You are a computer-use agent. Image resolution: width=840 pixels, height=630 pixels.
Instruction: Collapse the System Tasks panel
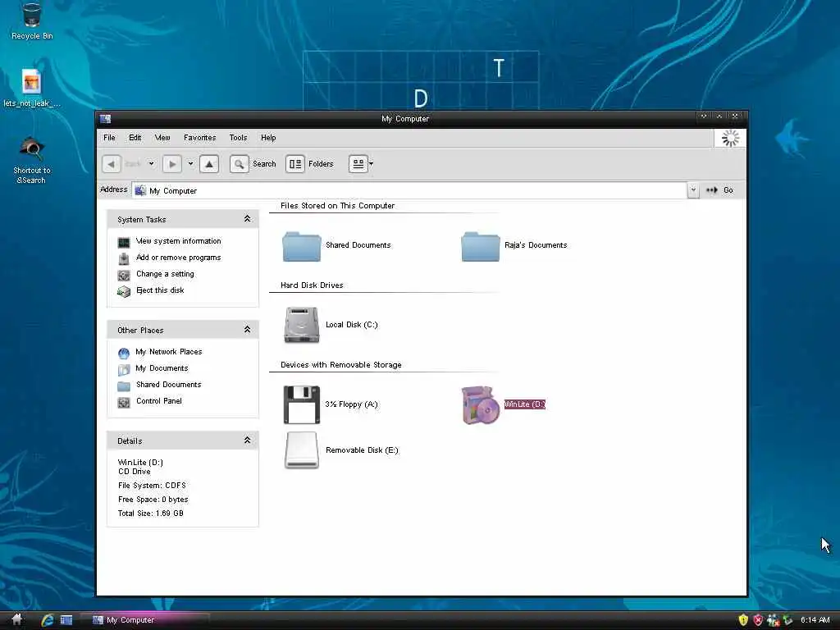[247, 218]
